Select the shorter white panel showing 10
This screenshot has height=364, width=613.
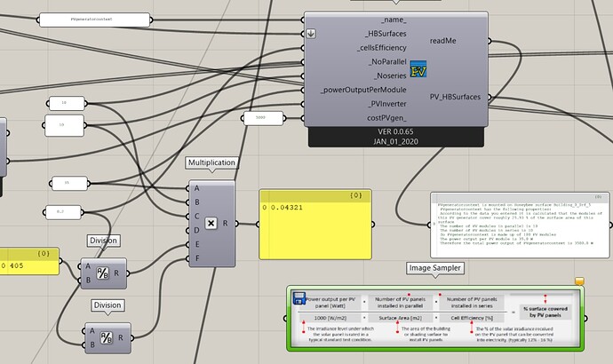coord(67,104)
